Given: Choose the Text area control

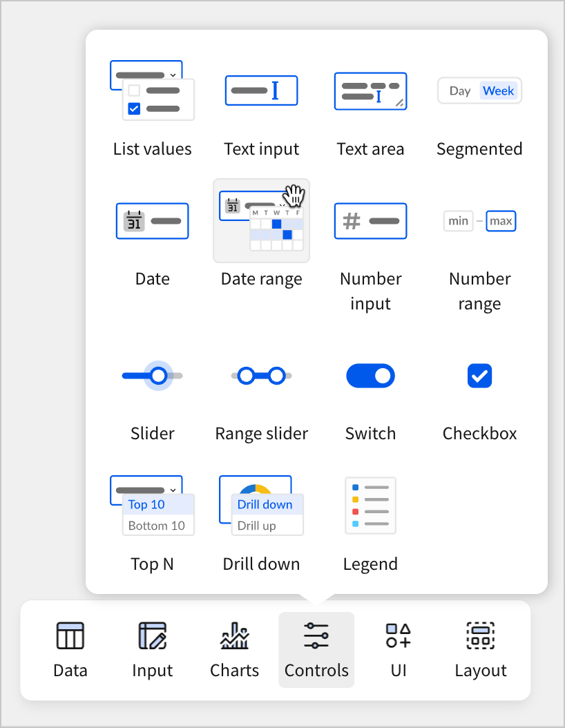Looking at the screenshot, I should pyautogui.click(x=370, y=91).
